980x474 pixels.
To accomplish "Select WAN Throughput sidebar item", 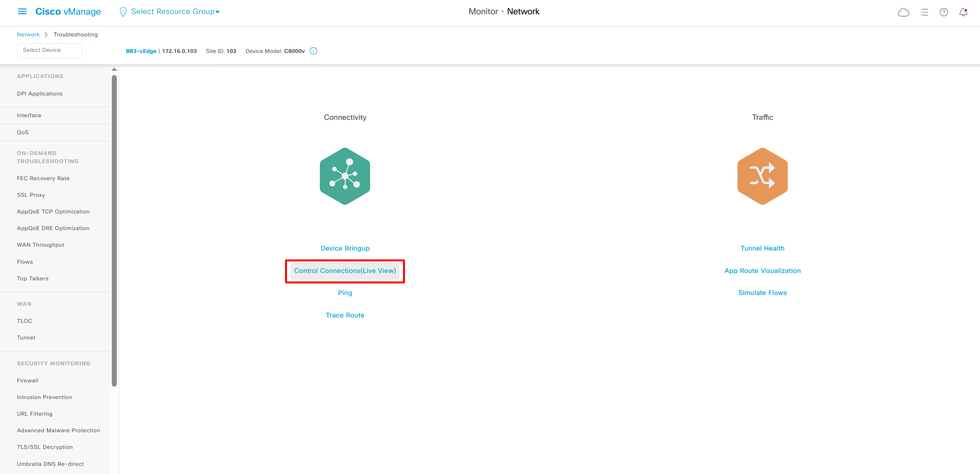I will pyautogui.click(x=41, y=245).
